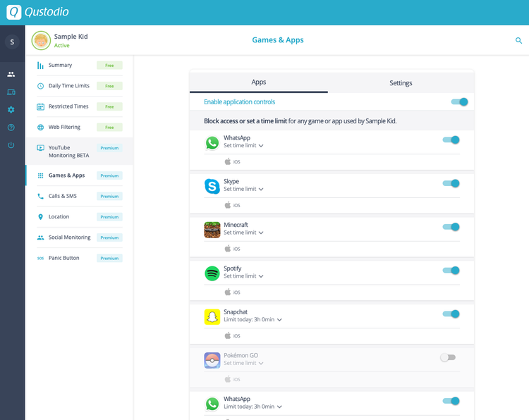Screen dimensions: 529x420
Task: Switch to the Settings tab
Action: point(401,83)
